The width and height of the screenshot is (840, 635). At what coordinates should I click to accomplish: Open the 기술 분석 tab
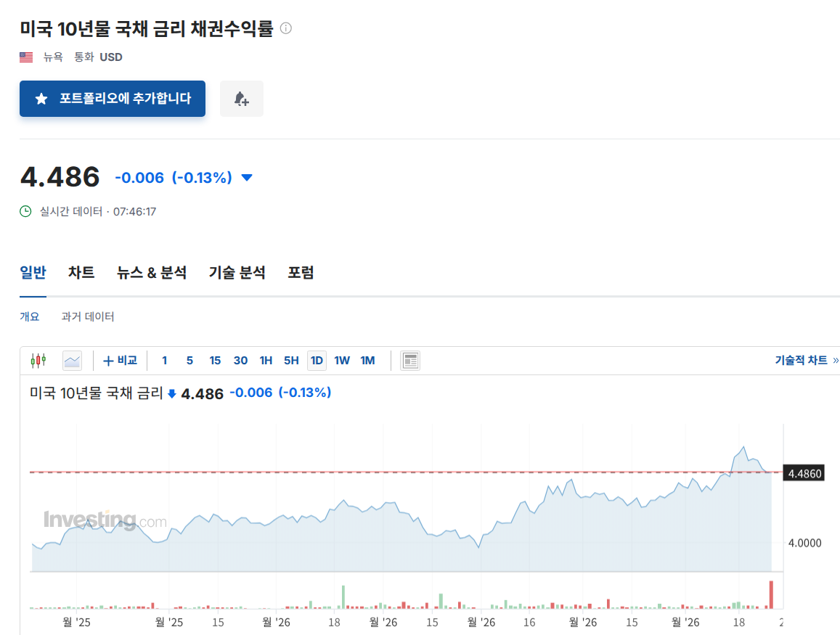coord(237,273)
